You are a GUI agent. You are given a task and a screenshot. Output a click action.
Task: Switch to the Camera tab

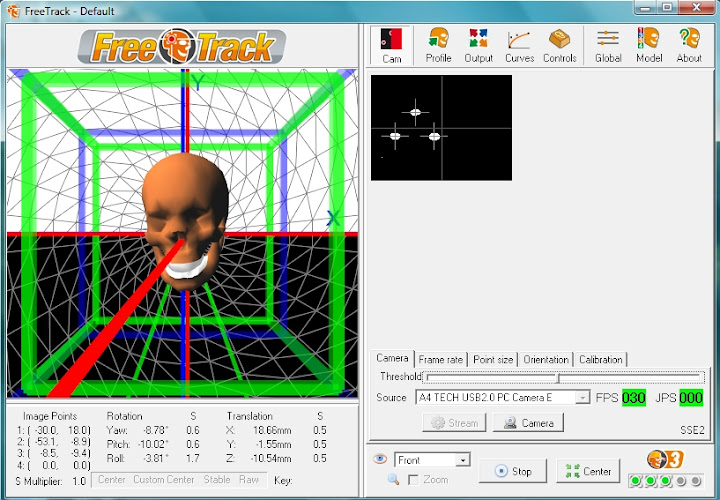(x=392, y=358)
